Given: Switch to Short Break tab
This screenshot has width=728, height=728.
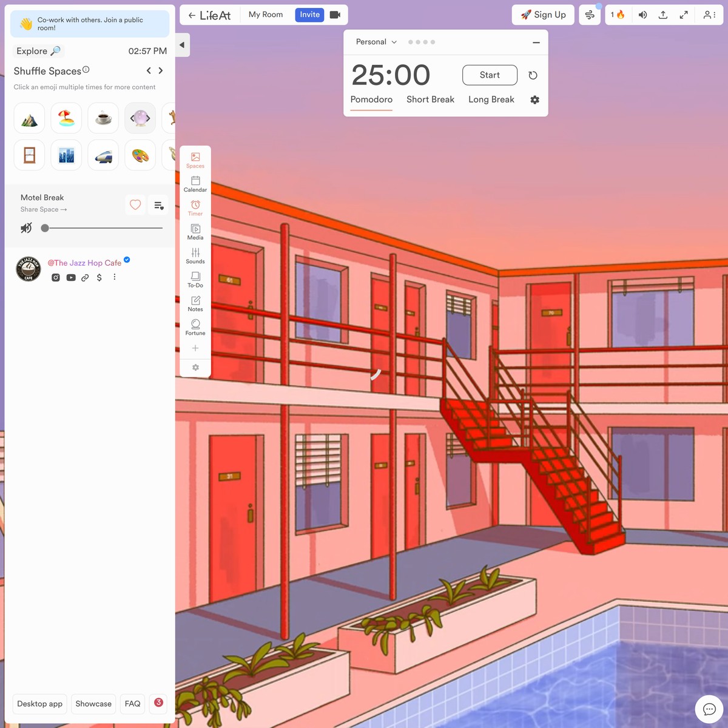Looking at the screenshot, I should point(430,99).
